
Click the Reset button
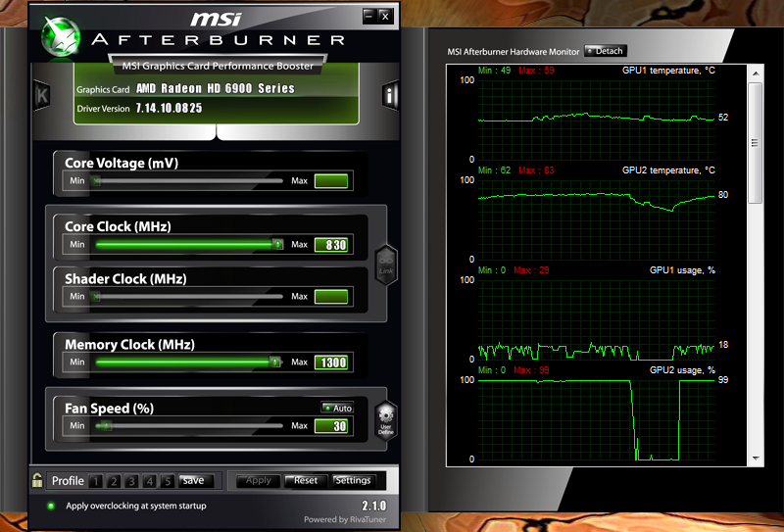tap(306, 480)
